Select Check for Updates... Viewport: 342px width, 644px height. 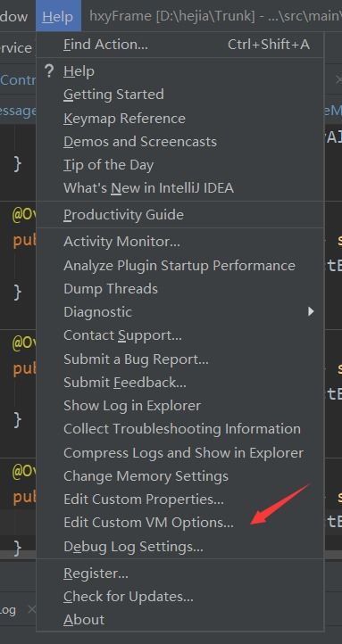(129, 597)
